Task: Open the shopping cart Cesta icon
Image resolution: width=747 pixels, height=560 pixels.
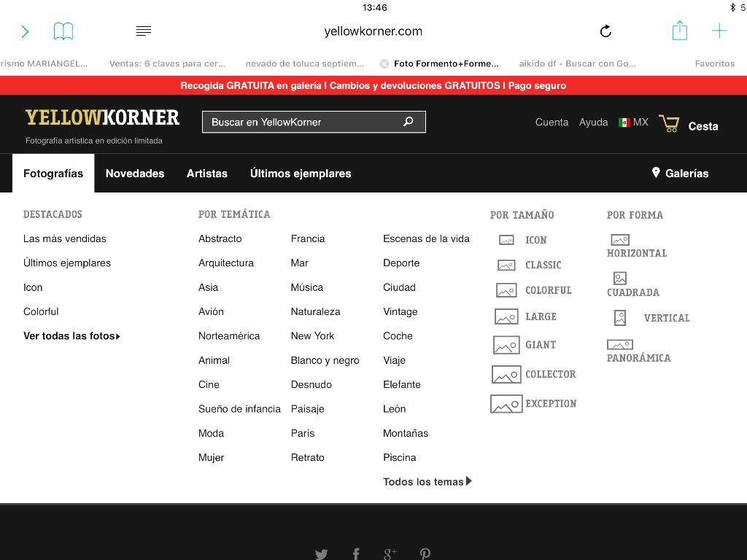Action: click(669, 124)
